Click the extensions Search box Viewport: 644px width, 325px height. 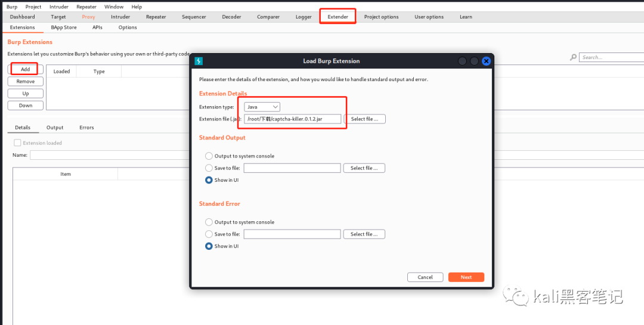pyautogui.click(x=612, y=57)
